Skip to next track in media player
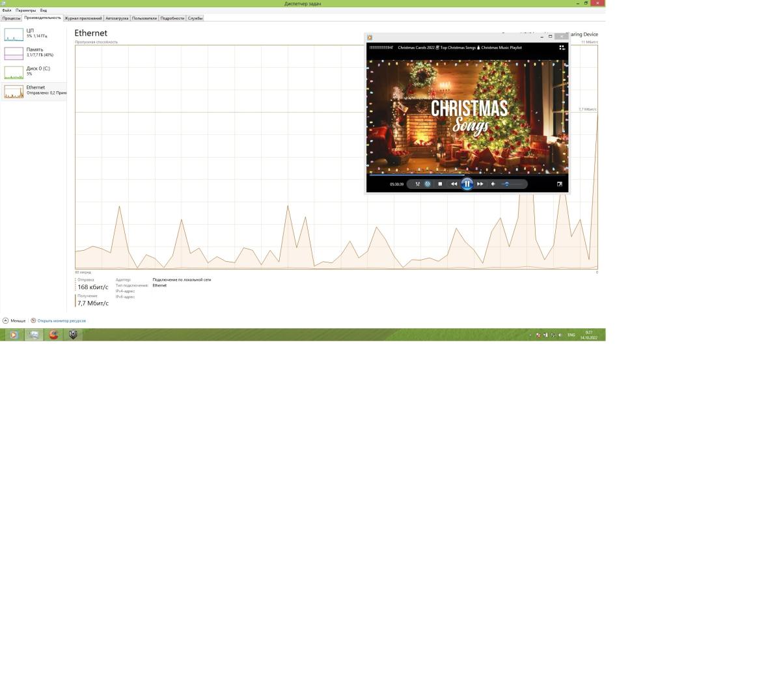The image size is (781, 700). [480, 184]
